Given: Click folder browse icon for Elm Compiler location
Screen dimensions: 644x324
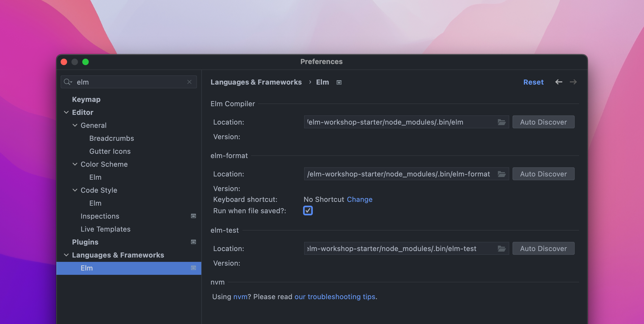Looking at the screenshot, I should (501, 122).
